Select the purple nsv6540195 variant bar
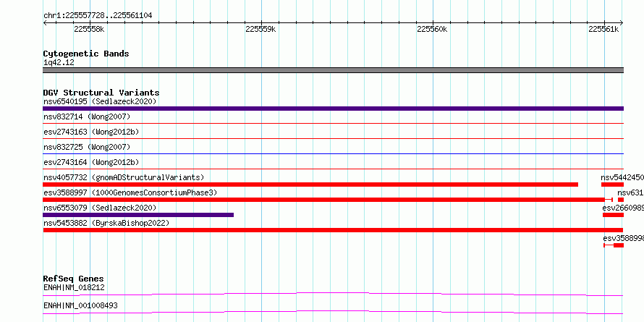This screenshot has width=644, height=322. (333, 109)
